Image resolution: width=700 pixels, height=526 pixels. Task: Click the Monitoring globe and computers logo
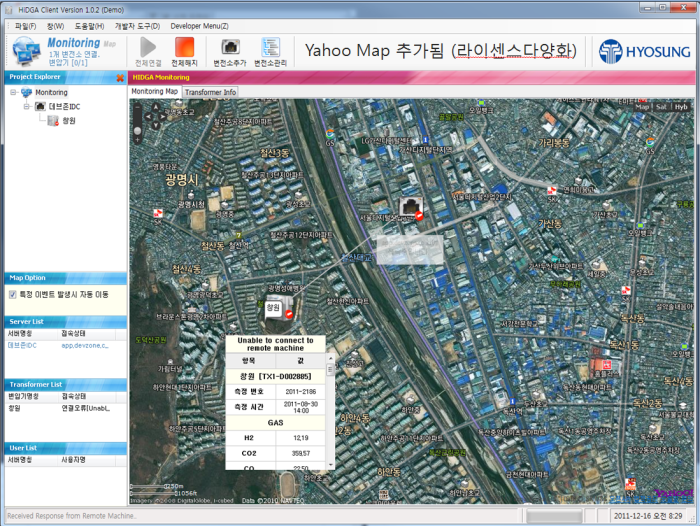point(26,50)
